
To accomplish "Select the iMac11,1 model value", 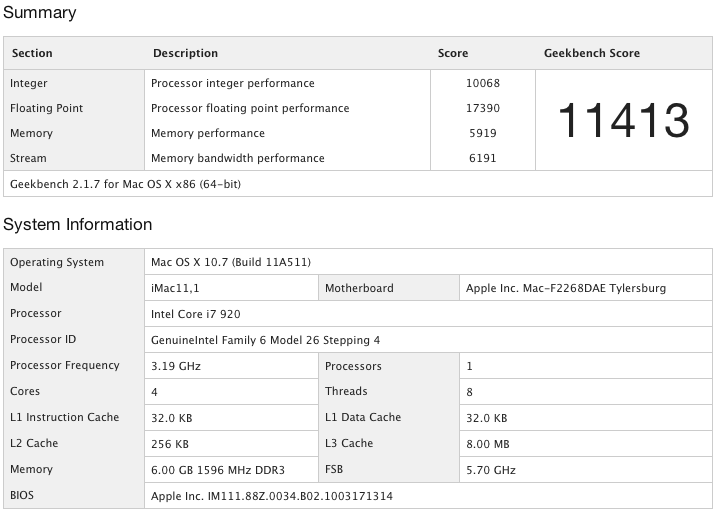I will (175, 288).
